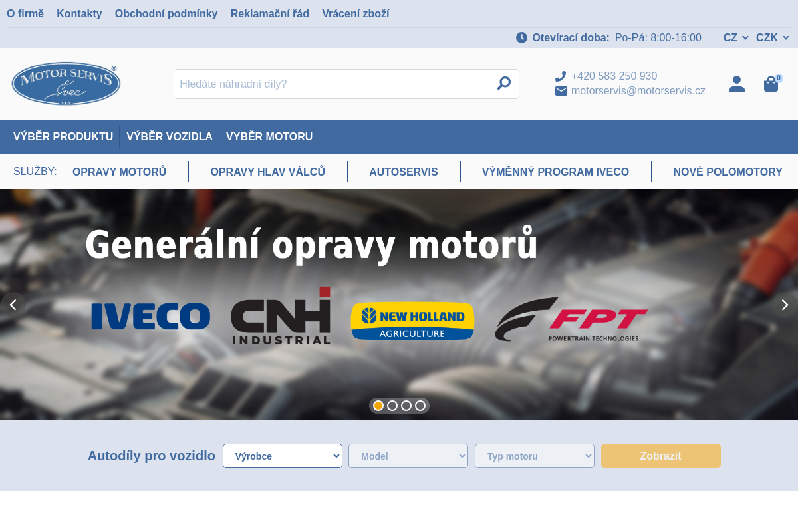798x532 pixels.
Task: Expand the CZ language selector
Action: coord(735,37)
